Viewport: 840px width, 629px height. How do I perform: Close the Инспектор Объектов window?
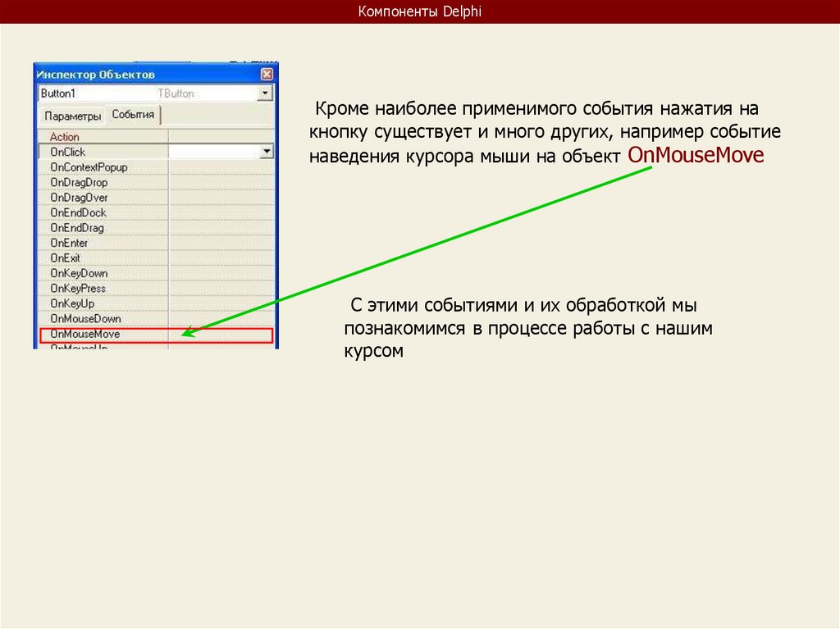point(267,75)
